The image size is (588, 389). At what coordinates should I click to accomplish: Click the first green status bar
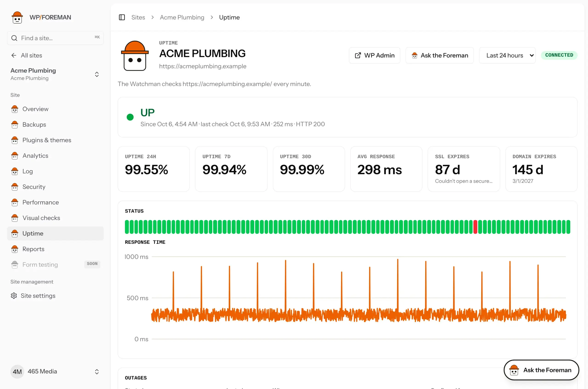coord(127,227)
